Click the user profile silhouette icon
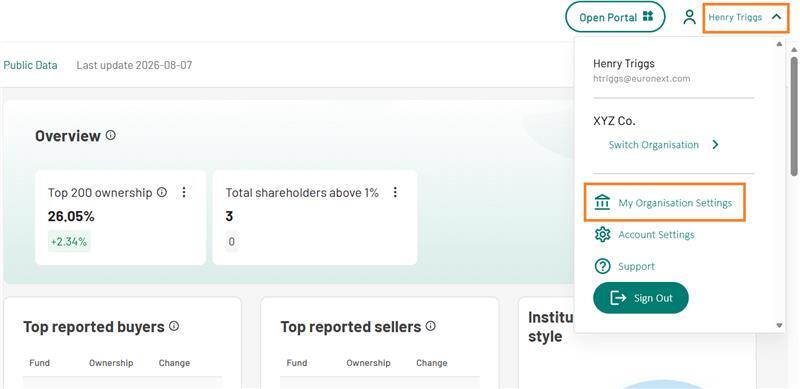Viewport: 800px width, 389px height. [x=689, y=17]
